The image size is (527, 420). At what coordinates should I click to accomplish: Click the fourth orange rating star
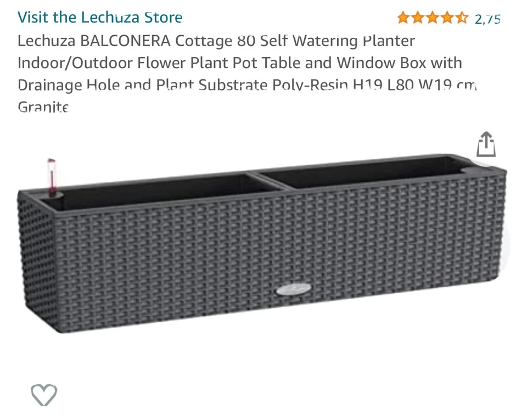[447, 18]
